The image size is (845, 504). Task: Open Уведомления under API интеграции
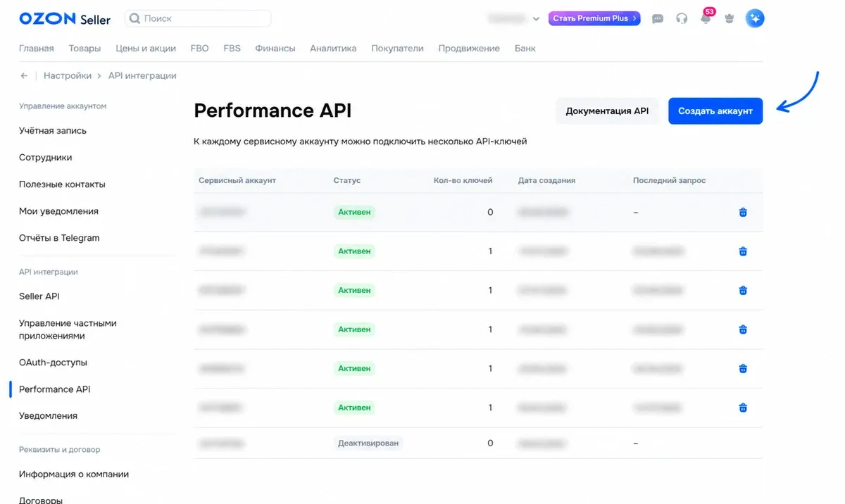48,416
